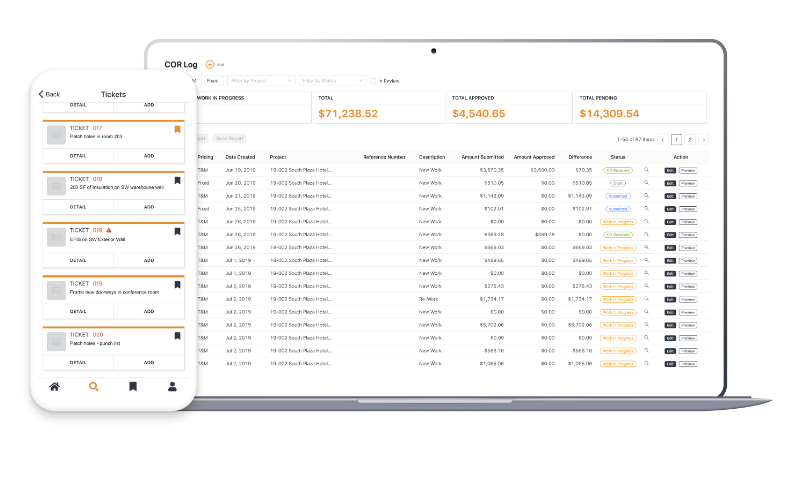Click the Submitted status badge in third row
Image resolution: width=801 pixels, height=487 pixels.
[x=618, y=196]
